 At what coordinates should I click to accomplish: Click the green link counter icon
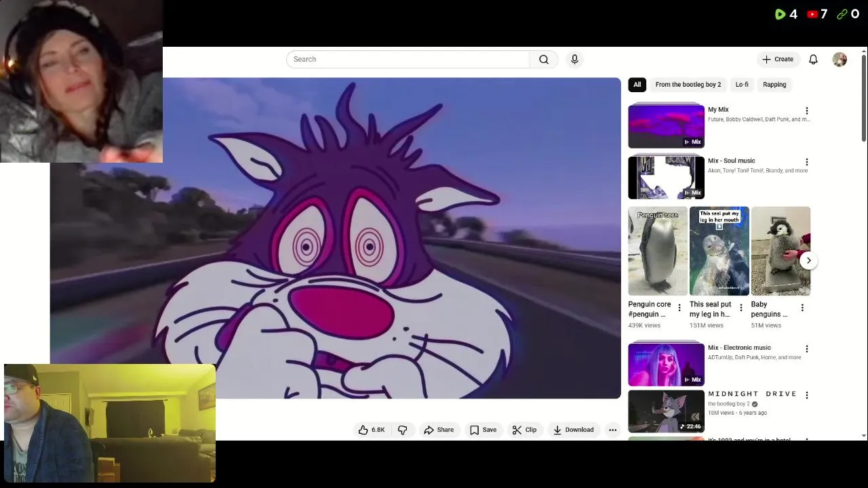(842, 14)
